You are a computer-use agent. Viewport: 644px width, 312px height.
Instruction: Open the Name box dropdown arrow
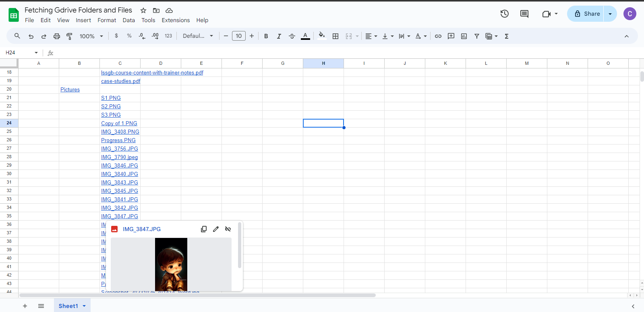[36, 53]
